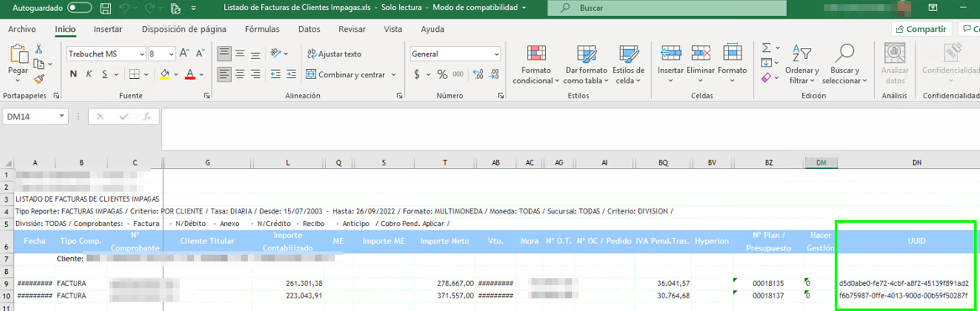Select column DN header
Screen dimensions: 980x311
916,163
